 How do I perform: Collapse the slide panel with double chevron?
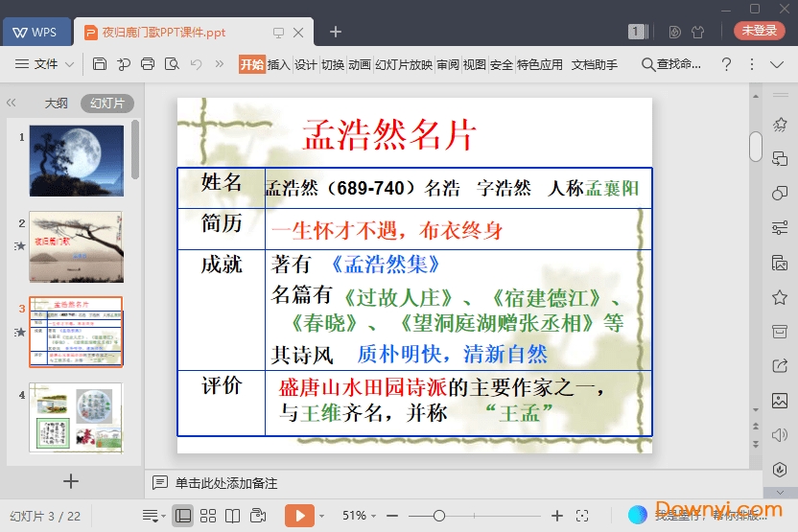coord(12,103)
